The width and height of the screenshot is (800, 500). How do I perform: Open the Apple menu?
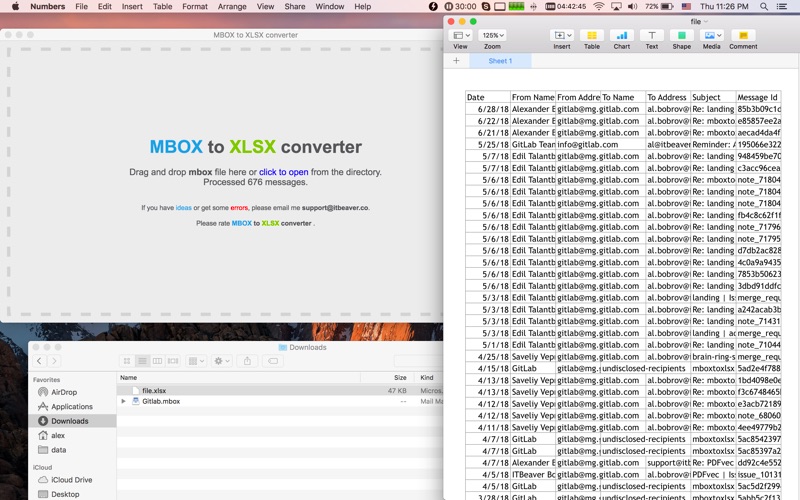tap(15, 7)
